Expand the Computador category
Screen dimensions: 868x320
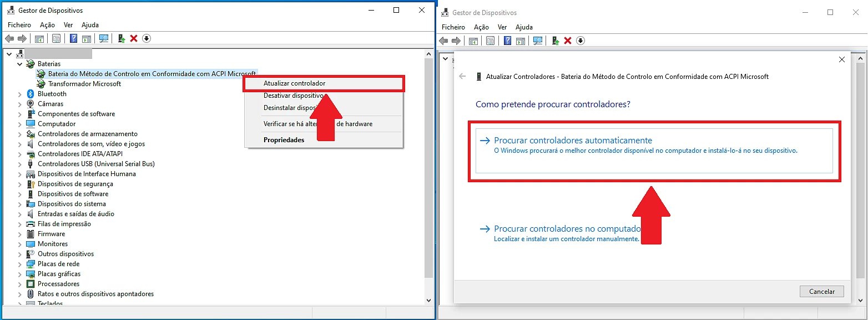click(20, 124)
